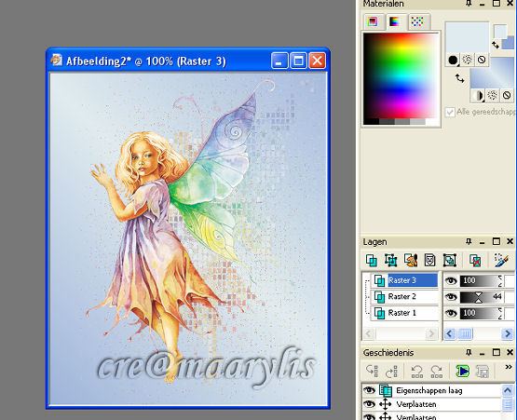Toggle eye for first 'Verplaatsen' step
Screen dimensions: 517x420
tap(369, 404)
